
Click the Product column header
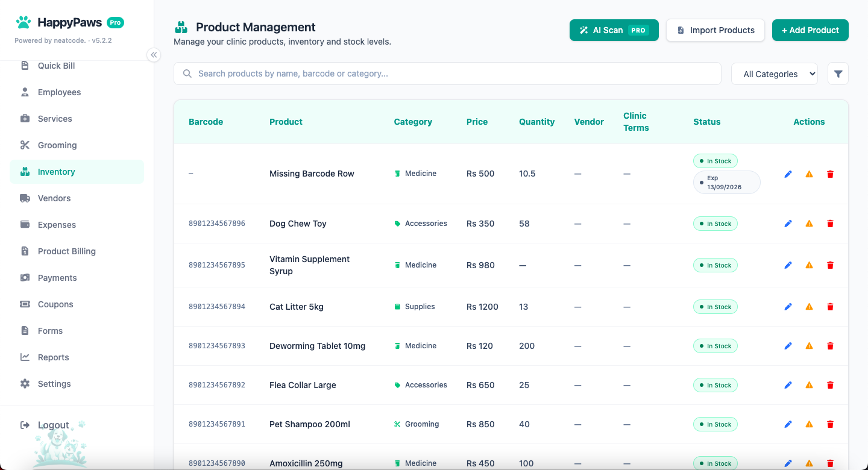pos(286,122)
